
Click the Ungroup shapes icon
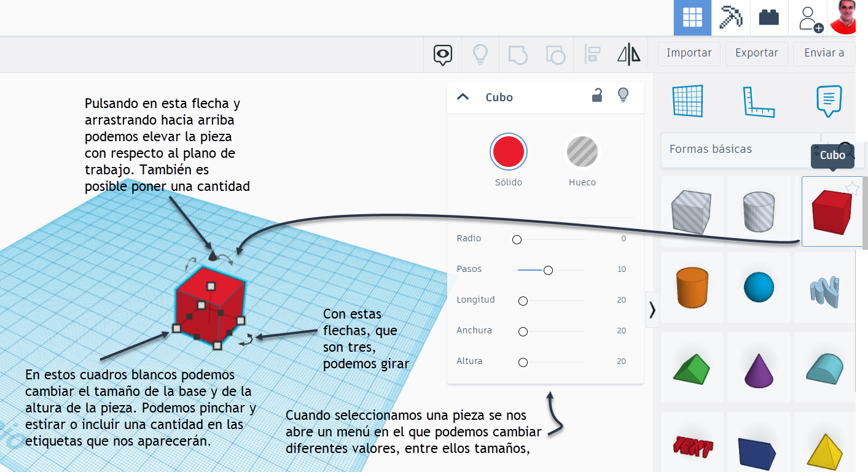click(x=555, y=55)
